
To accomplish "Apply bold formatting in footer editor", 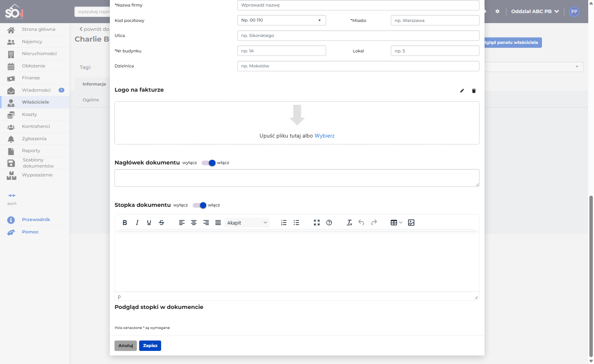I will pos(125,223).
